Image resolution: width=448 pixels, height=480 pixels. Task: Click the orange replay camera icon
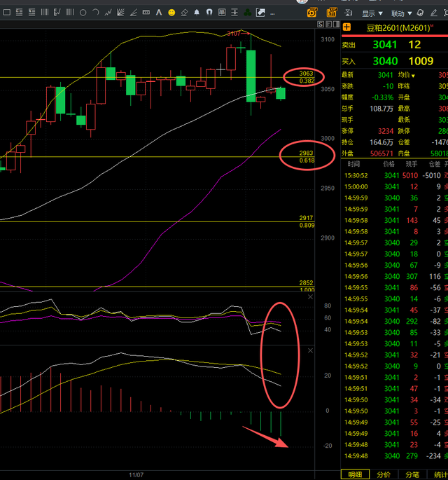click(x=312, y=13)
